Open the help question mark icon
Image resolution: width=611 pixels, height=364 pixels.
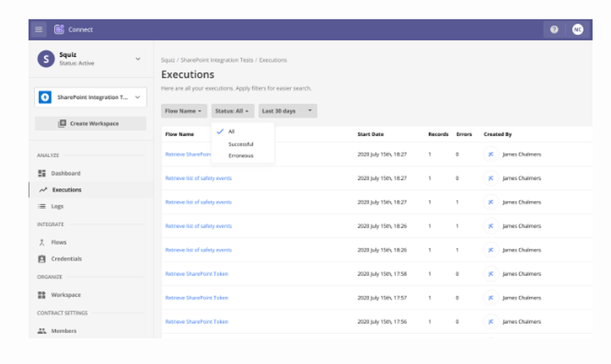[x=554, y=29]
